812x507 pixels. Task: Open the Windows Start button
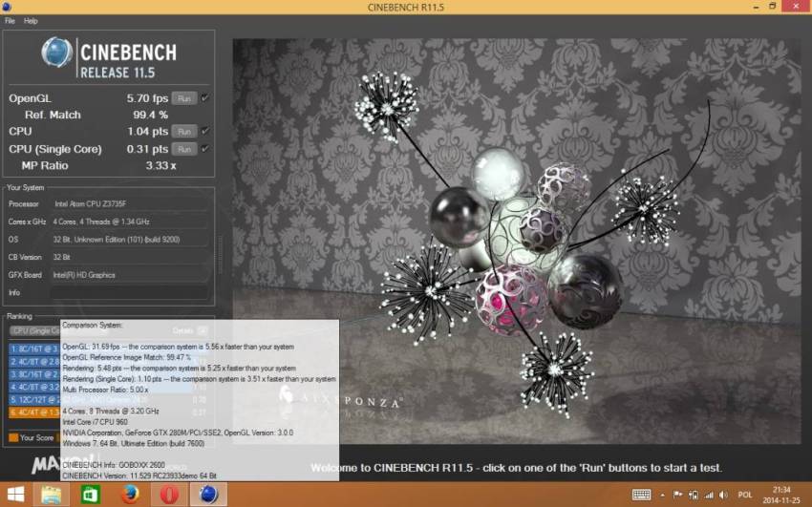(x=15, y=495)
